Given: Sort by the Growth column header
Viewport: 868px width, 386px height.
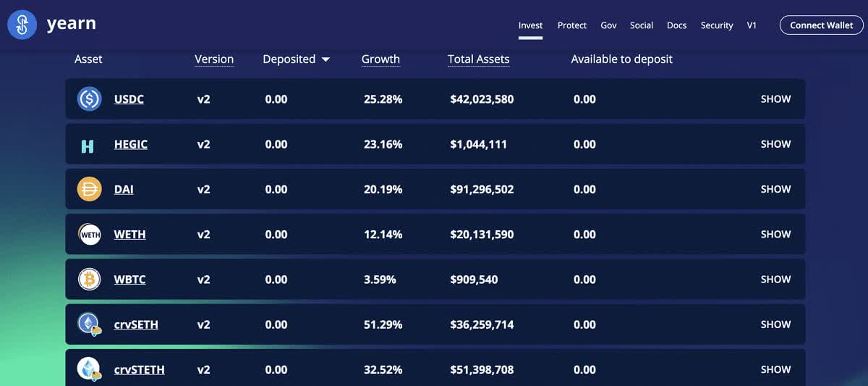Looking at the screenshot, I should click(x=380, y=59).
